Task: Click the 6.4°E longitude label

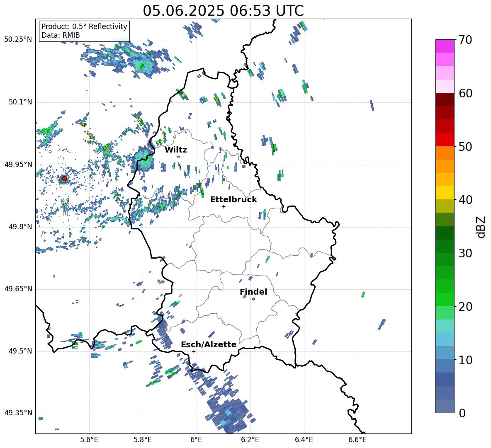Action: [x=304, y=440]
